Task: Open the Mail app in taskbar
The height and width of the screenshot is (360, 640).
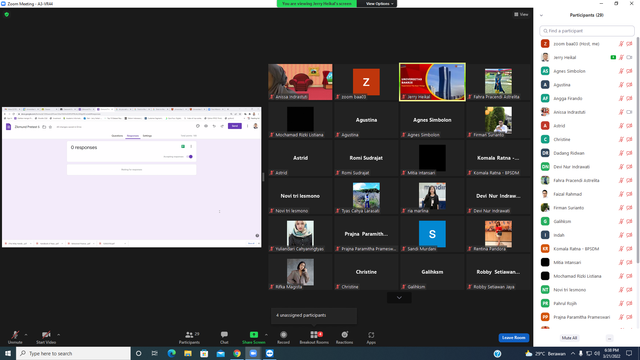Action: coord(220,353)
